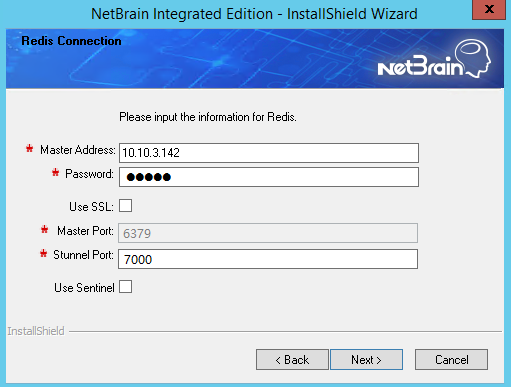
Task: Proceed with the Next button
Action: pos(366,360)
